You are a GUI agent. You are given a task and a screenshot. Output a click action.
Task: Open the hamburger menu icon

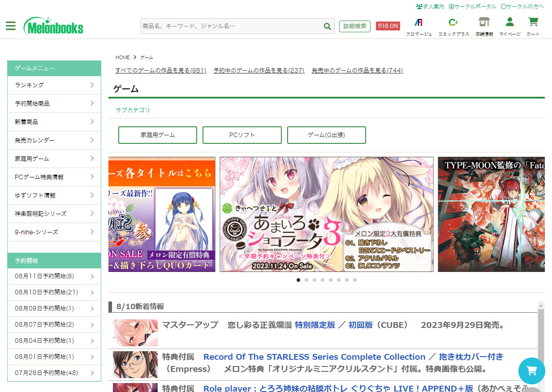pyautogui.click(x=11, y=26)
